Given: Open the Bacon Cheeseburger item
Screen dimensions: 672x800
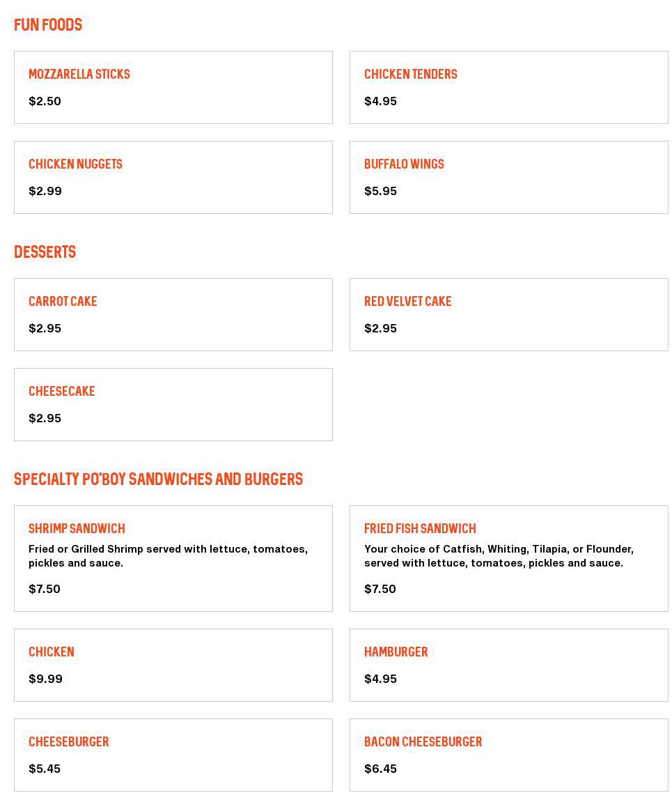Looking at the screenshot, I should [508, 755].
